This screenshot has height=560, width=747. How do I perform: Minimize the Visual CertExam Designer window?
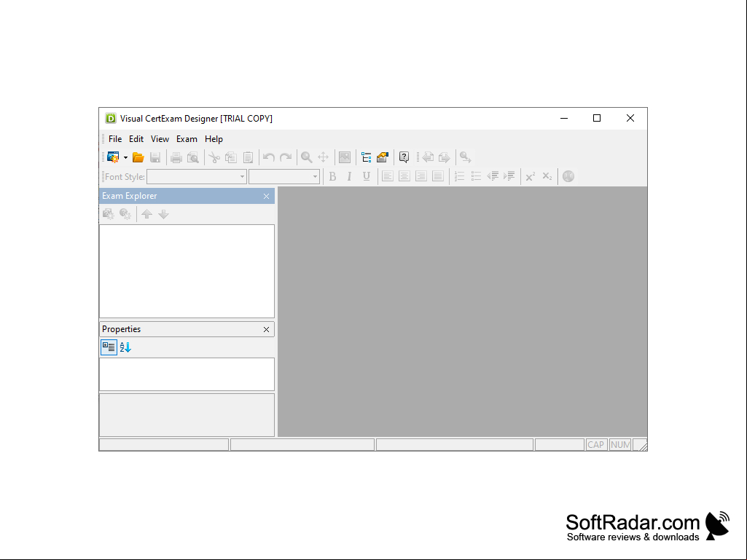click(x=564, y=118)
